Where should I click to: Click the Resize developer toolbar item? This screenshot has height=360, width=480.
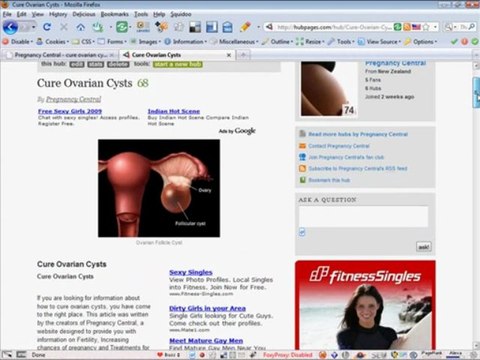coord(310,42)
